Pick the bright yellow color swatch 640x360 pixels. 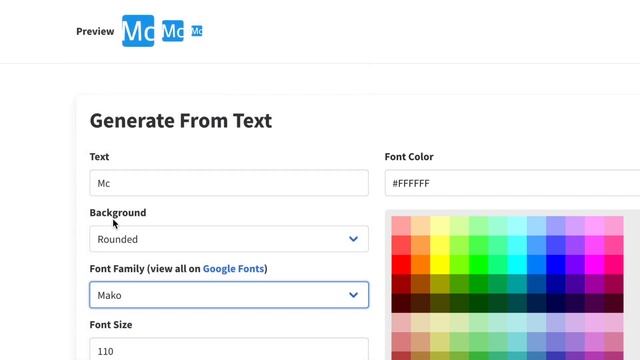pos(440,265)
